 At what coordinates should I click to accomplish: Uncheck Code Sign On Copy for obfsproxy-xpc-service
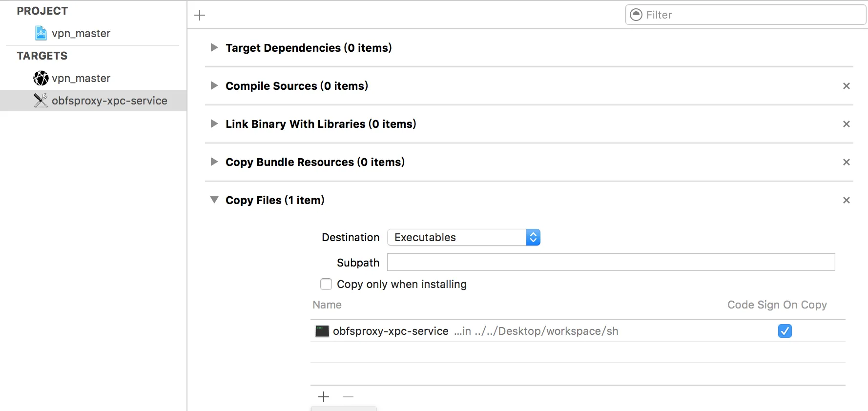785,331
